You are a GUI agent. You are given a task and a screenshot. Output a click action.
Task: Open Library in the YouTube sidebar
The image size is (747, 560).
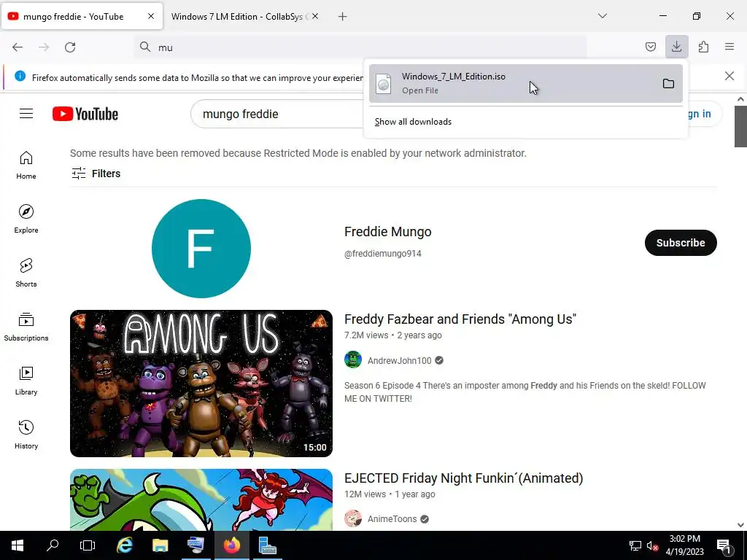(26, 381)
